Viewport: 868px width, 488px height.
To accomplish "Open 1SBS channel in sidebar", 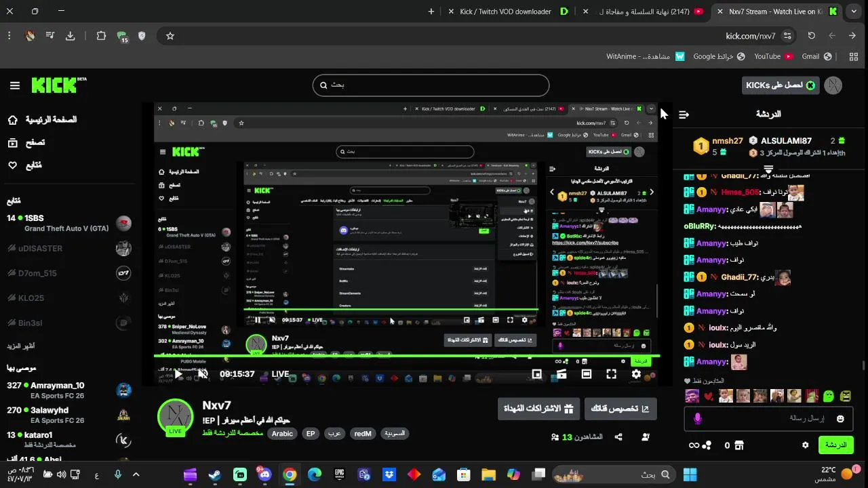I will pyautogui.click(x=68, y=223).
